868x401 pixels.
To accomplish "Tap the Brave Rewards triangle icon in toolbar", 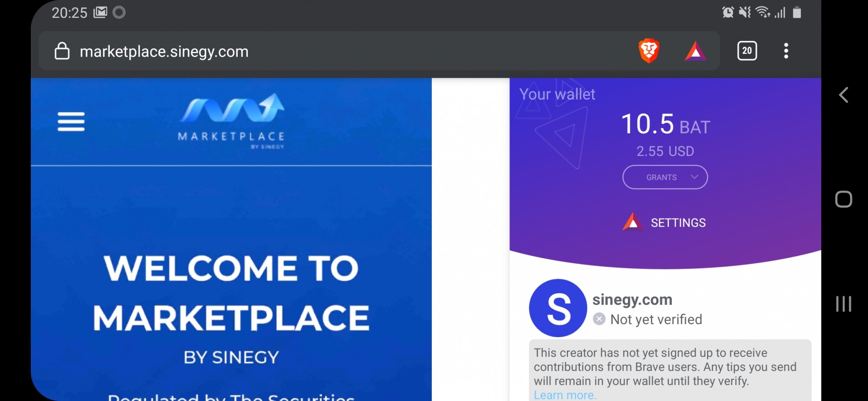I will 695,51.
